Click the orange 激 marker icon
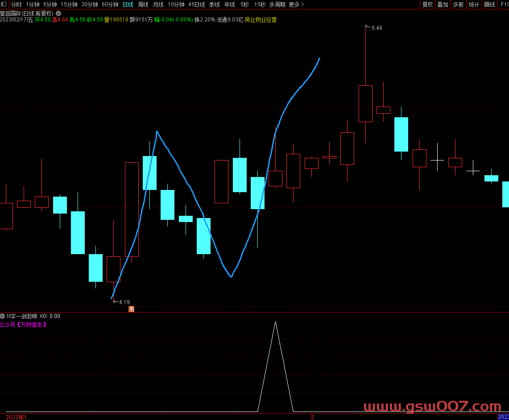Screen dimensions: 509x420 [x=132, y=309]
